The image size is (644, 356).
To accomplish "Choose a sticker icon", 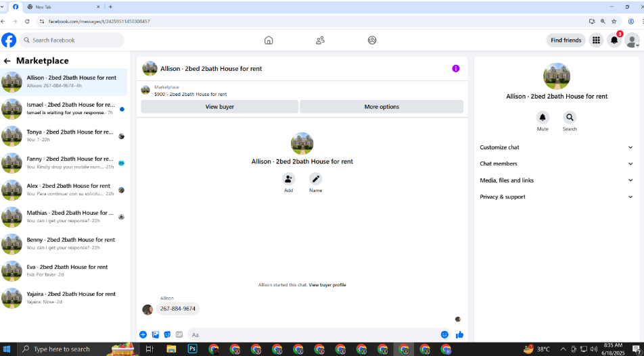I will [167, 334].
